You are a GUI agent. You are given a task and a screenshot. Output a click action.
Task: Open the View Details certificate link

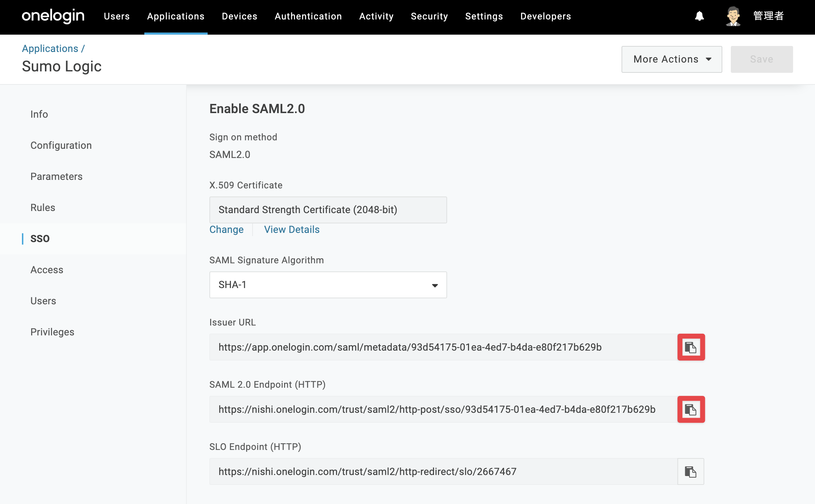click(292, 230)
